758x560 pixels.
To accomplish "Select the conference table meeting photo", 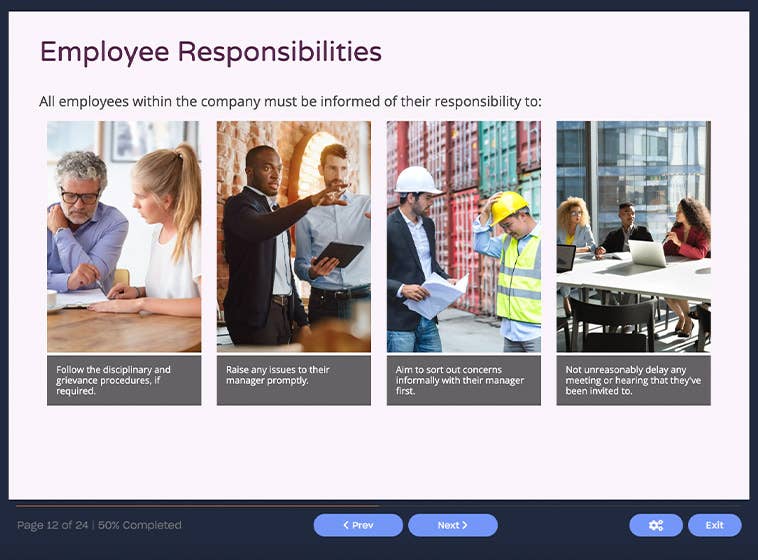I will point(633,236).
